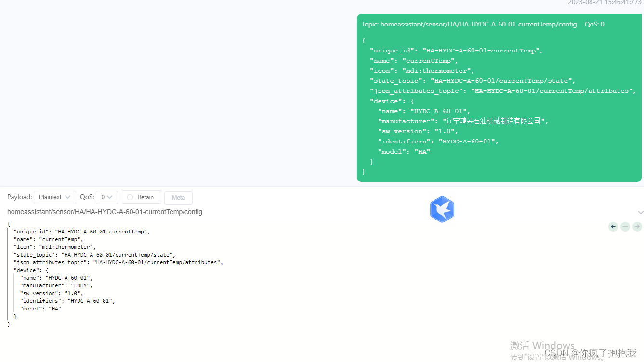Image resolution: width=644 pixels, height=362 pixels.
Task: Click "model": "HA" line in editor
Action: click(40, 309)
